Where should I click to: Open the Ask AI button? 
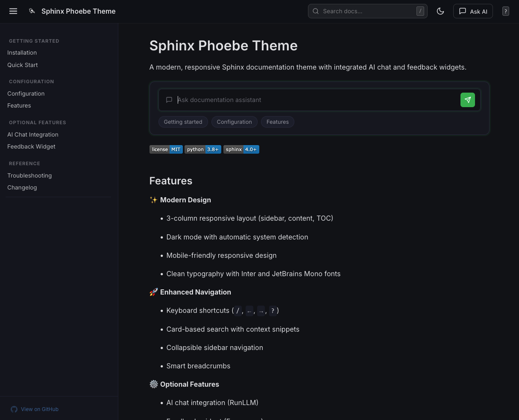tap(473, 11)
